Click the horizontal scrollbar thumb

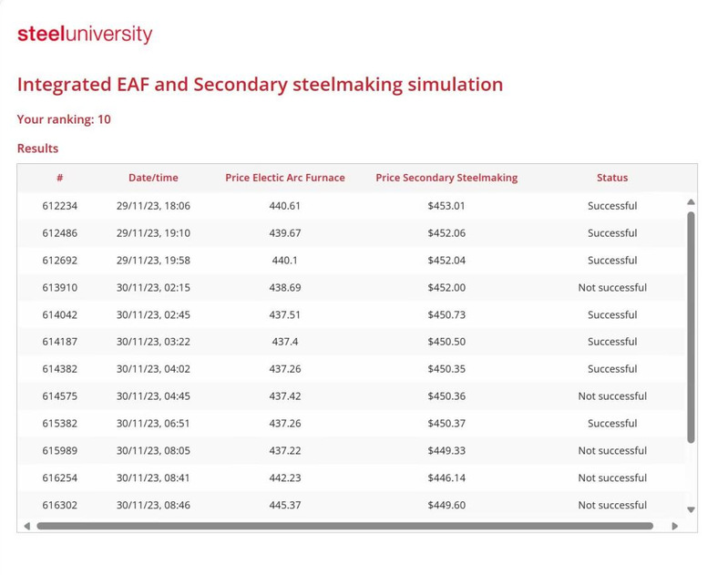tap(344, 526)
